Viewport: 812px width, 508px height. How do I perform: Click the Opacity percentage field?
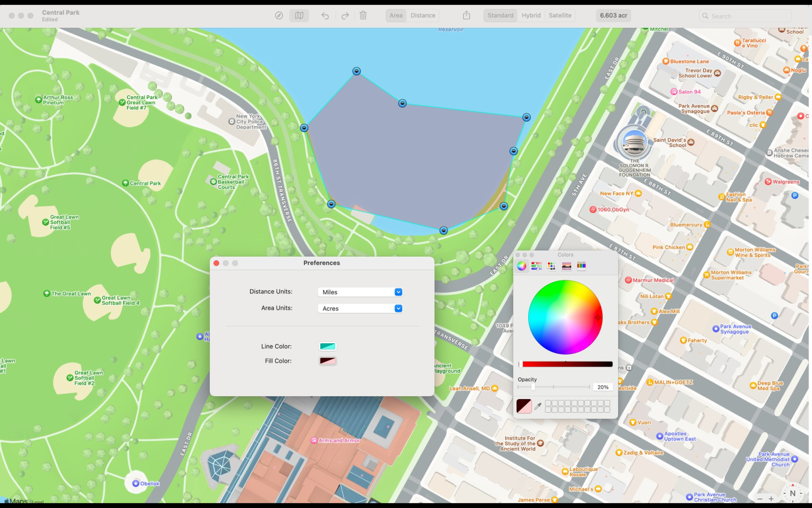point(603,387)
